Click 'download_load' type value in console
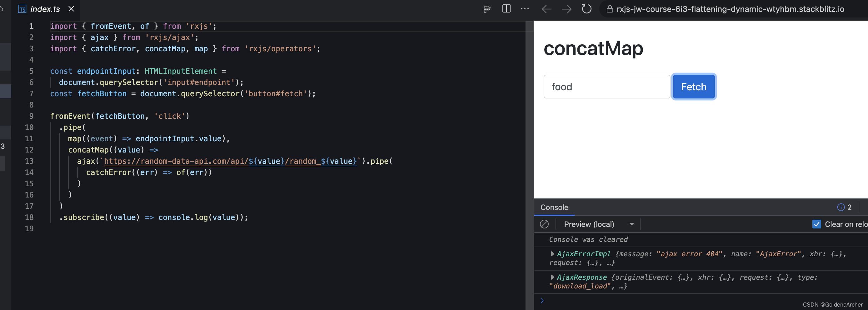This screenshot has width=868, height=310. (x=580, y=286)
